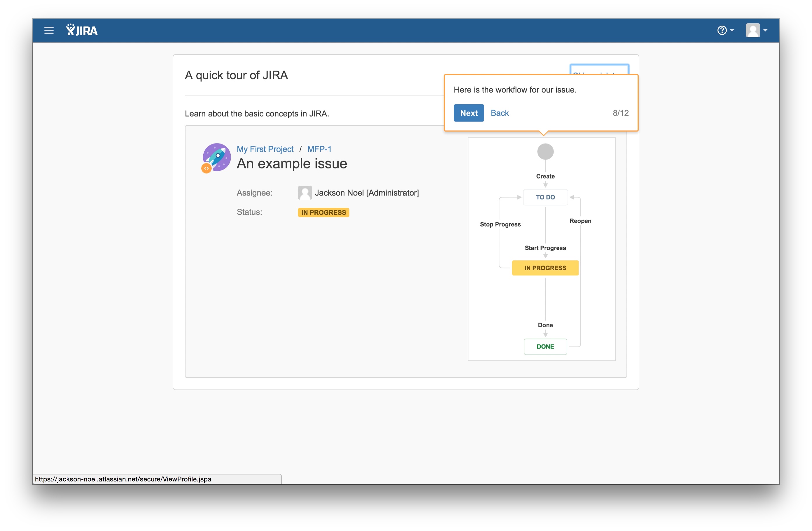Viewport: 812px width, 531px height.
Task: Click the assignee avatar beside Jackson Noel
Action: pyautogui.click(x=305, y=193)
